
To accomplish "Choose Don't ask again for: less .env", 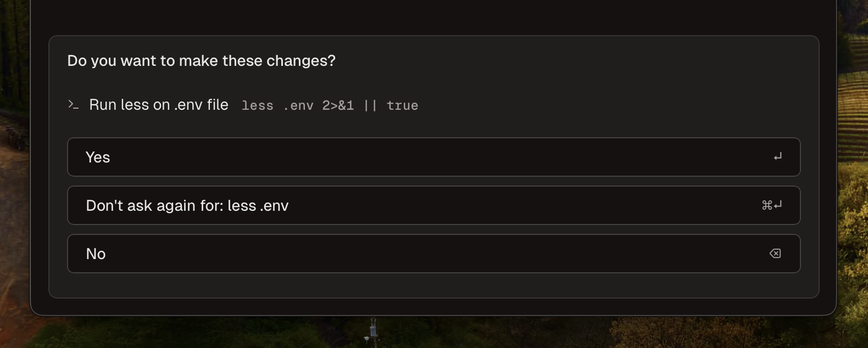I will 433,205.
